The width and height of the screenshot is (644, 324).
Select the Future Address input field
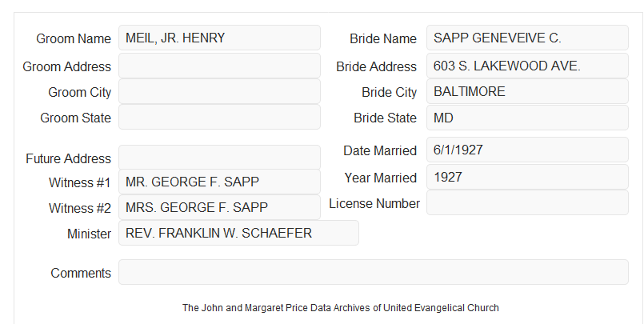click(x=219, y=158)
